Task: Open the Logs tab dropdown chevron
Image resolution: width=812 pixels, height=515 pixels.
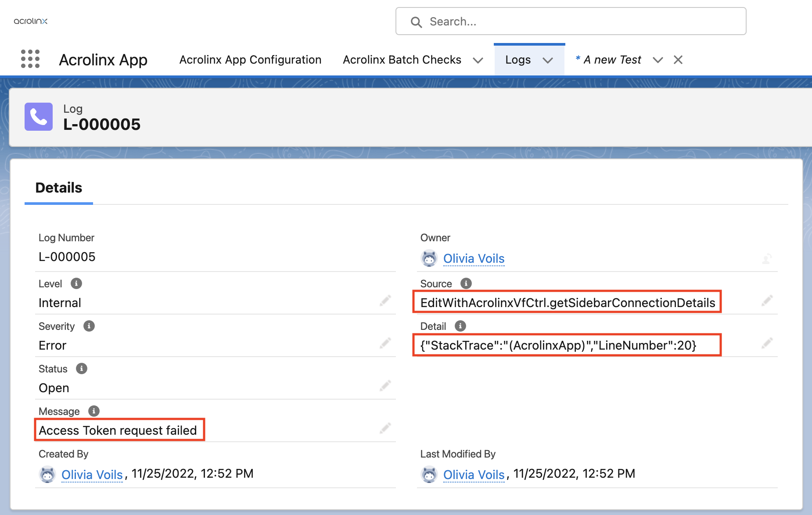Action: point(548,60)
